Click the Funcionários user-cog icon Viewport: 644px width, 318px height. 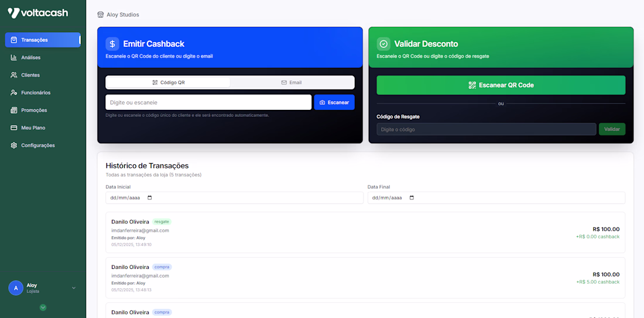pyautogui.click(x=14, y=93)
